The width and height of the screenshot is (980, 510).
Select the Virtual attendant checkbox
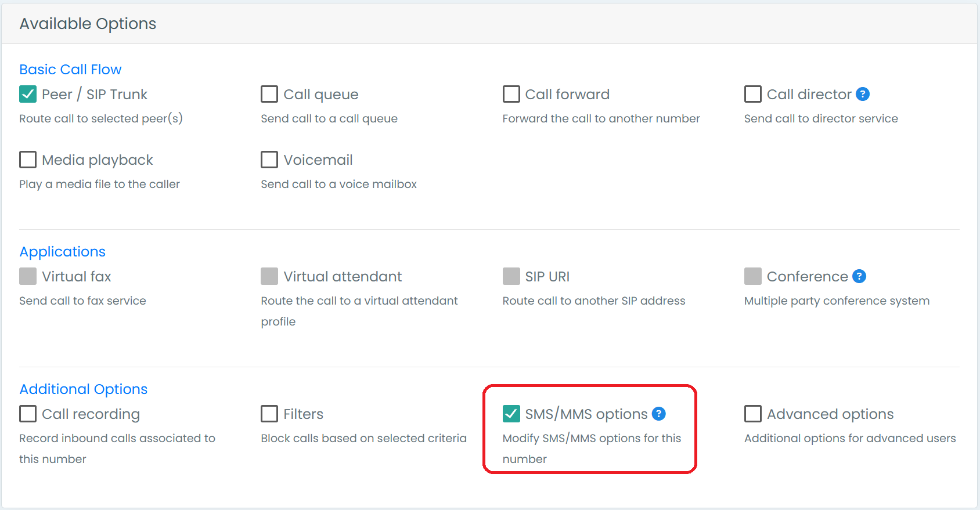[269, 276]
